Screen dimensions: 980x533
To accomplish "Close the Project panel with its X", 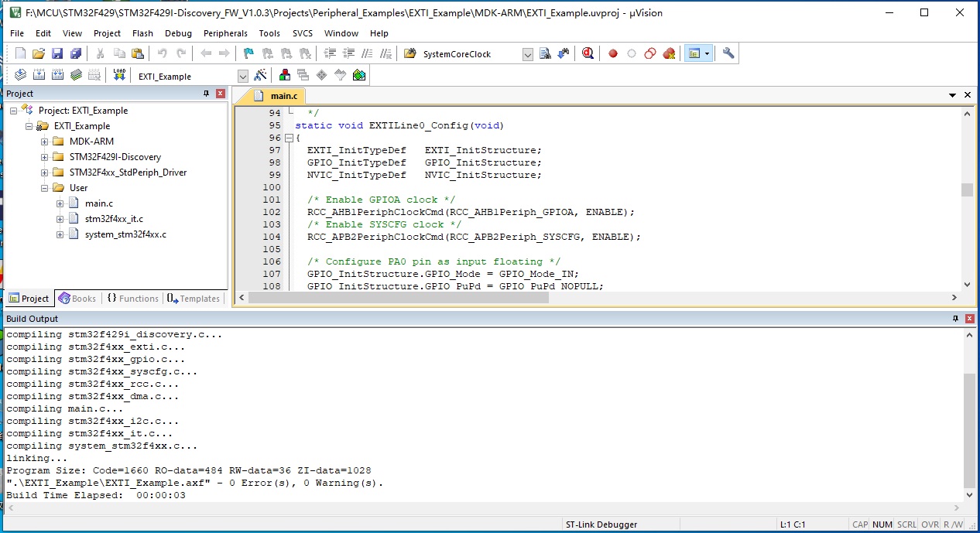I will tap(220, 94).
